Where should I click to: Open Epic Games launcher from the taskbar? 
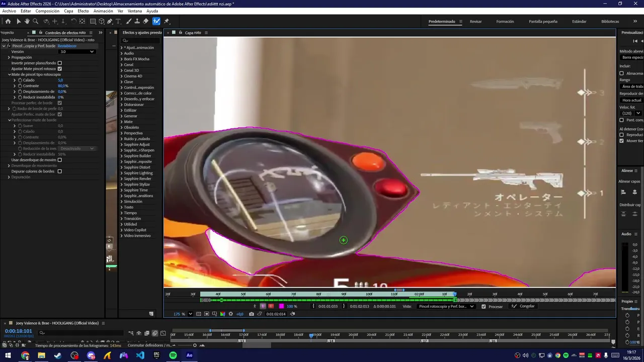pyautogui.click(x=156, y=355)
